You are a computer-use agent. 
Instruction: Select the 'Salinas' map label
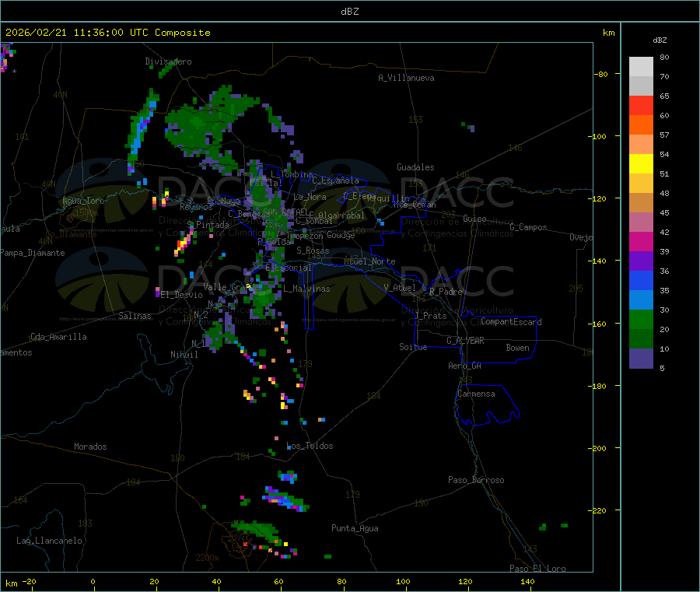[135, 316]
